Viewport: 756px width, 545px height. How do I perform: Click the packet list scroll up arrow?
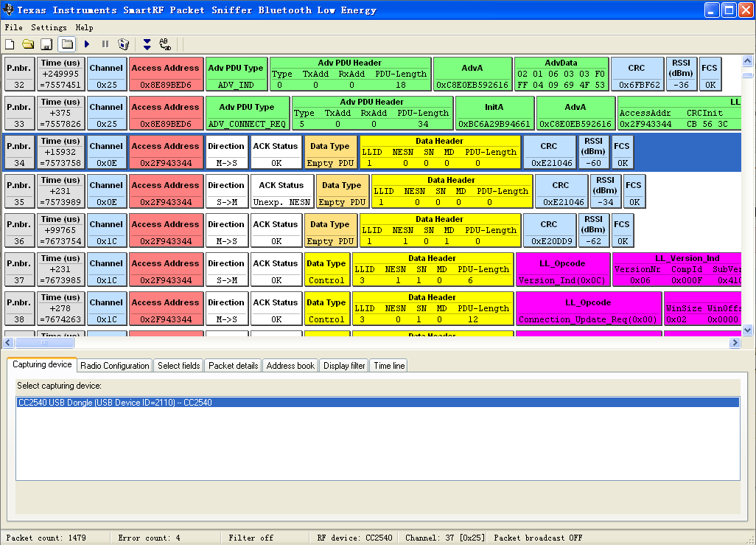point(747,60)
